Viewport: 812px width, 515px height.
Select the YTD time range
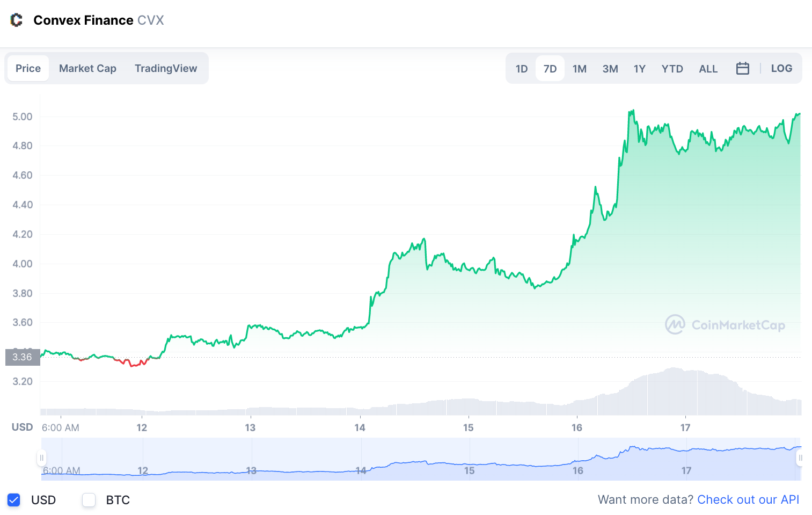click(672, 69)
